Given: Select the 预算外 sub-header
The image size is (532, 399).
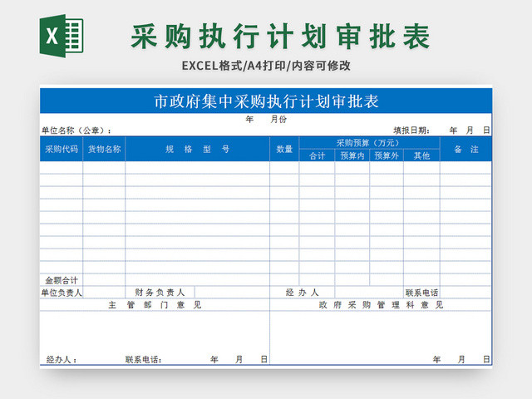Looking at the screenshot, I should coord(387,155).
